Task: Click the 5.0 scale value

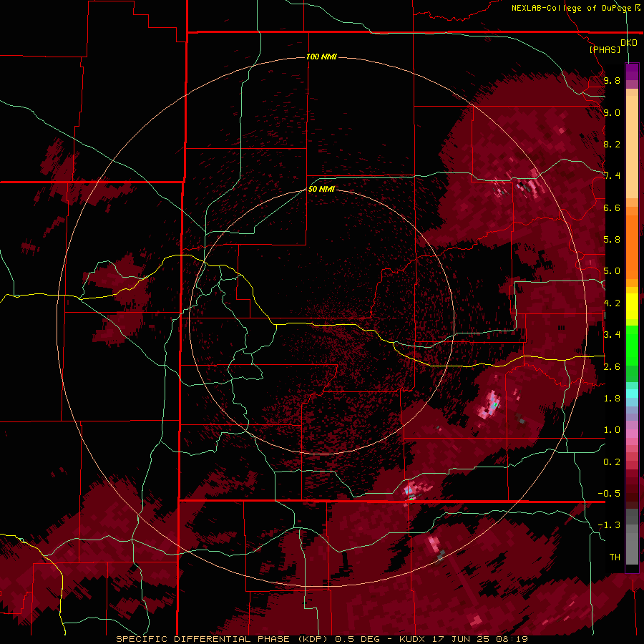Action: pyautogui.click(x=612, y=271)
